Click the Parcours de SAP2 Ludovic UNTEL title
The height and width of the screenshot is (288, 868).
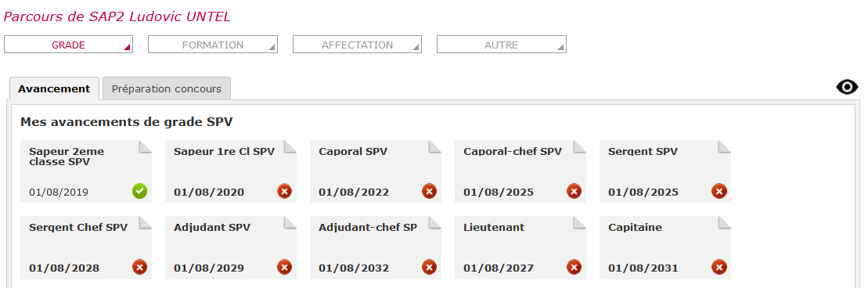coord(117,16)
